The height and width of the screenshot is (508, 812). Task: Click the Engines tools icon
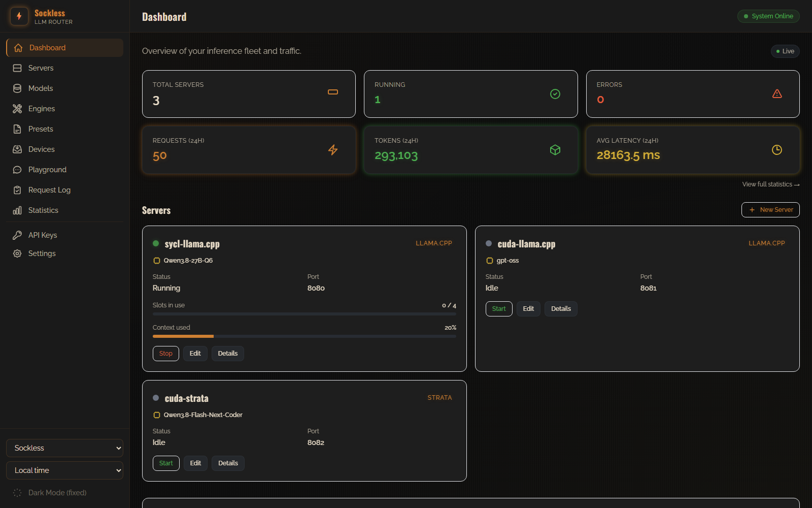coord(17,109)
